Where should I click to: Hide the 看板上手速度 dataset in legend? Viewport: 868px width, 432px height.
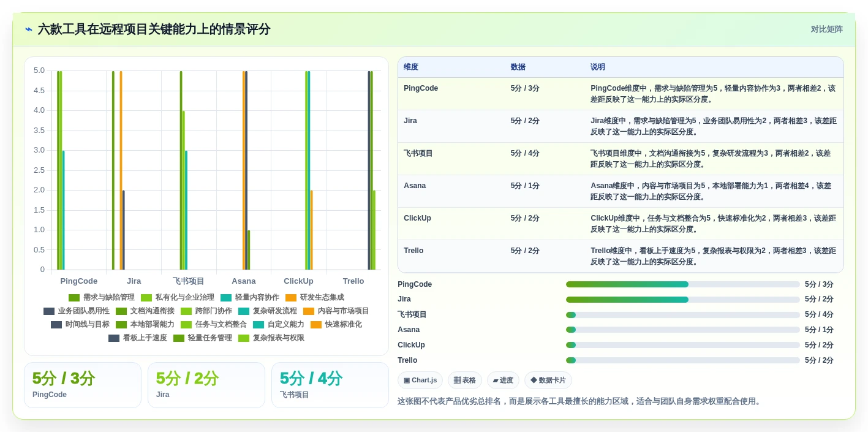click(138, 338)
